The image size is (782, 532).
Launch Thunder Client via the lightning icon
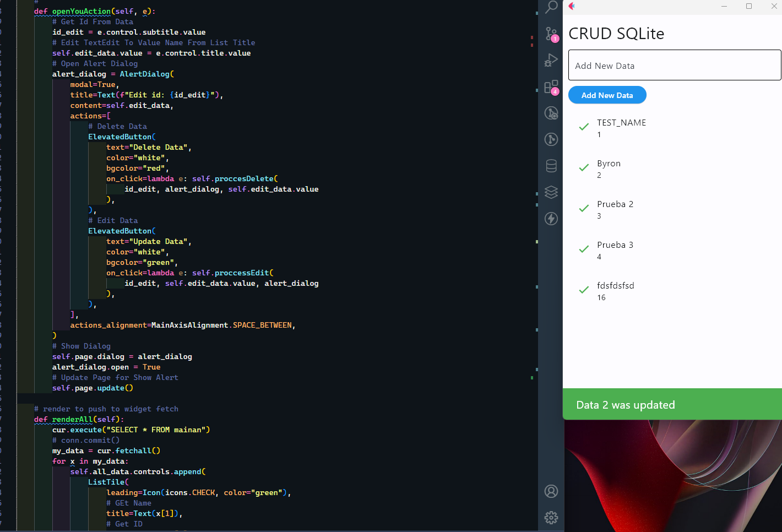tap(551, 219)
